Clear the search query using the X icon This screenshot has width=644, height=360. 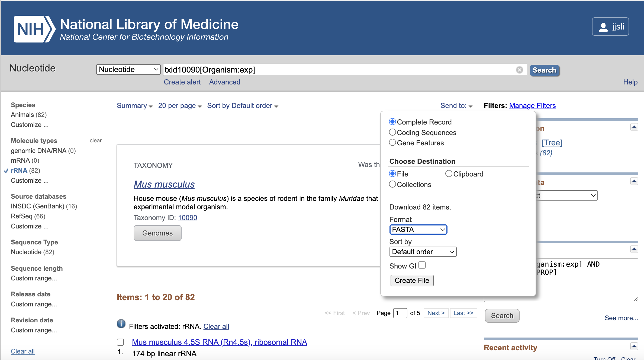[519, 70]
